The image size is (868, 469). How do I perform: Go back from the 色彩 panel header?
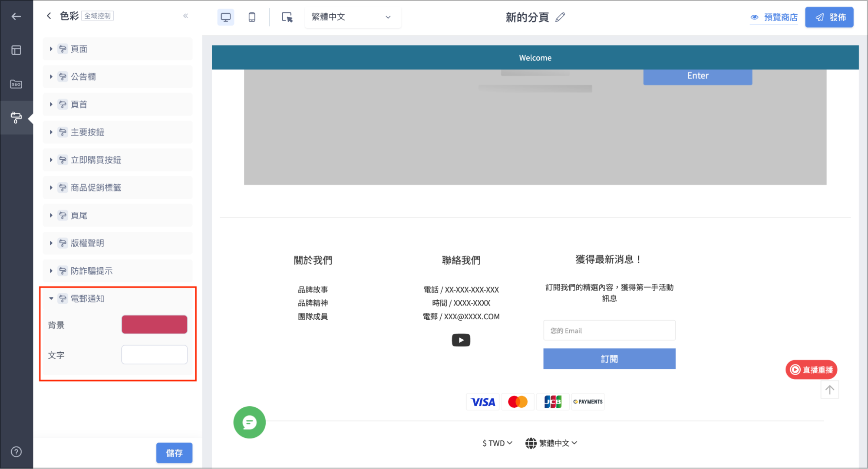49,16
